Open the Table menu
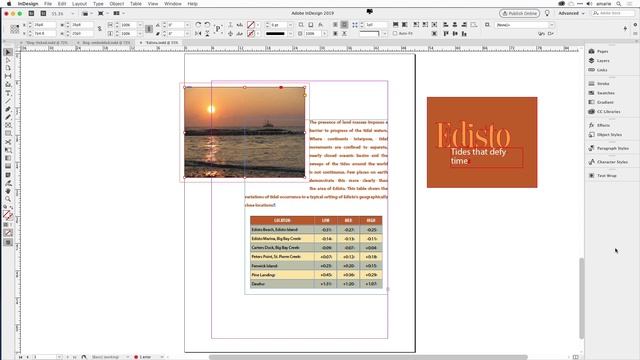Viewport: 640px width, 360px height. click(x=136, y=4)
